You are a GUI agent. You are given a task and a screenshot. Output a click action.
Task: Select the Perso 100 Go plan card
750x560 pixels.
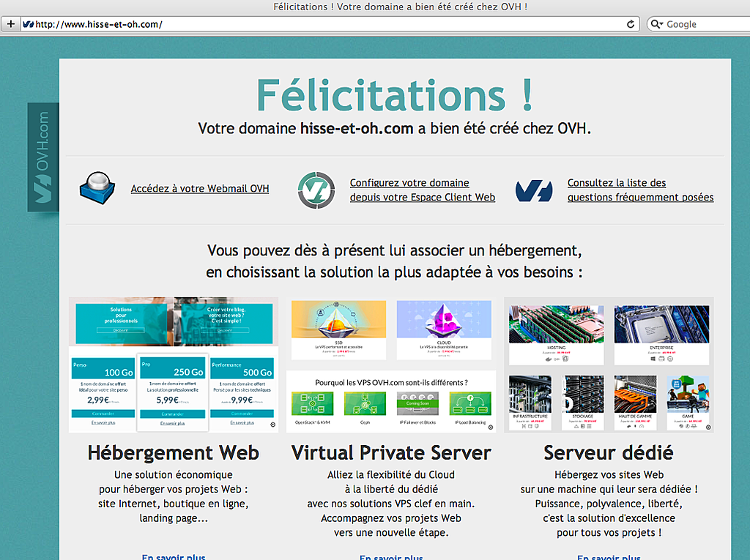pos(103,394)
